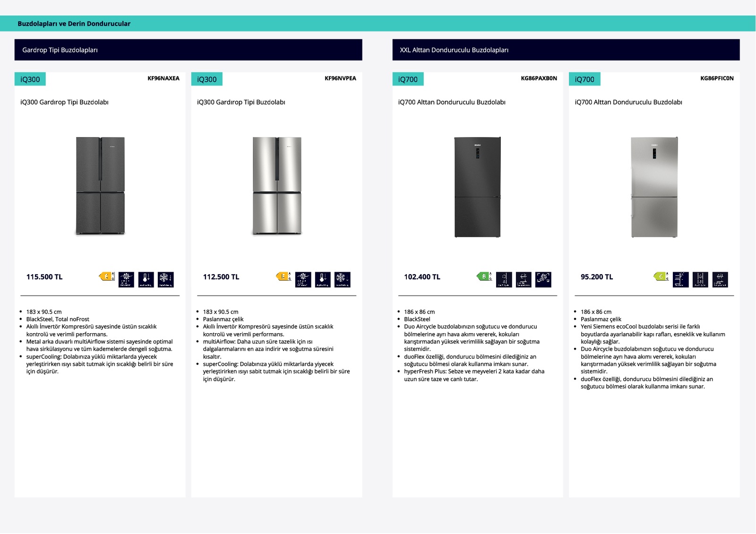Click the iQ300 badge on the KF96NAXEA card
This screenshot has width=756, height=534.
coord(30,79)
